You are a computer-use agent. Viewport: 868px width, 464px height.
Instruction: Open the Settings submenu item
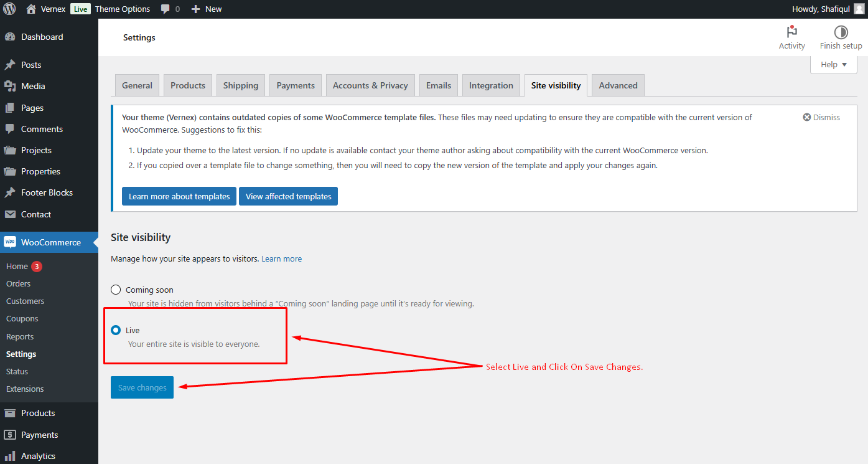(x=21, y=354)
